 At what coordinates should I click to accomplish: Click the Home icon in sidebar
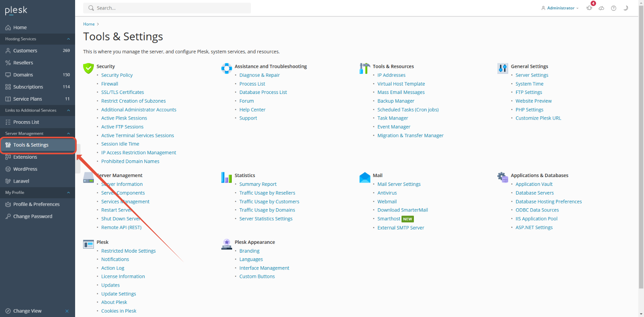click(8, 28)
